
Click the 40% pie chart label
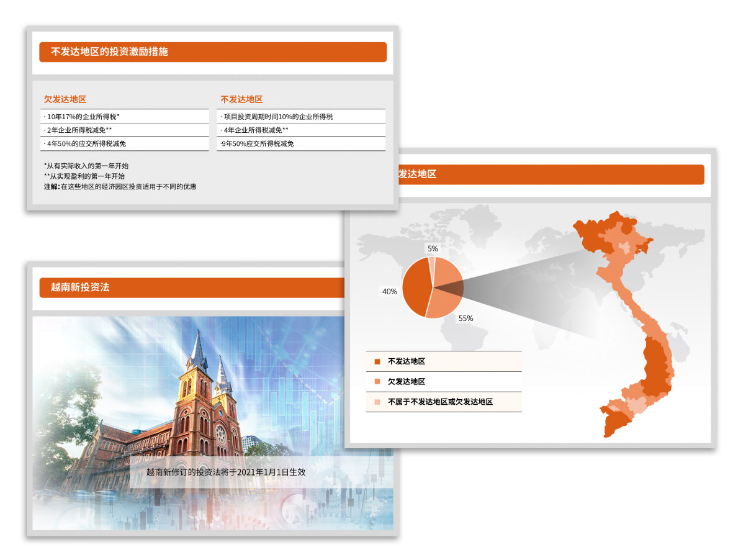point(390,291)
